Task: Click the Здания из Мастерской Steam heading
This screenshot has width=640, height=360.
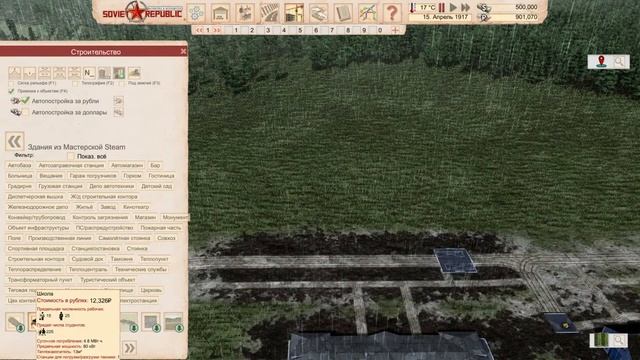Action: (76, 147)
